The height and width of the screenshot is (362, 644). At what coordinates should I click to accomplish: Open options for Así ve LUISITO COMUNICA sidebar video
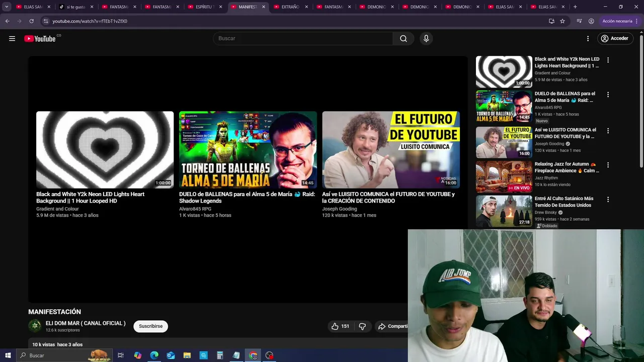[608, 131]
